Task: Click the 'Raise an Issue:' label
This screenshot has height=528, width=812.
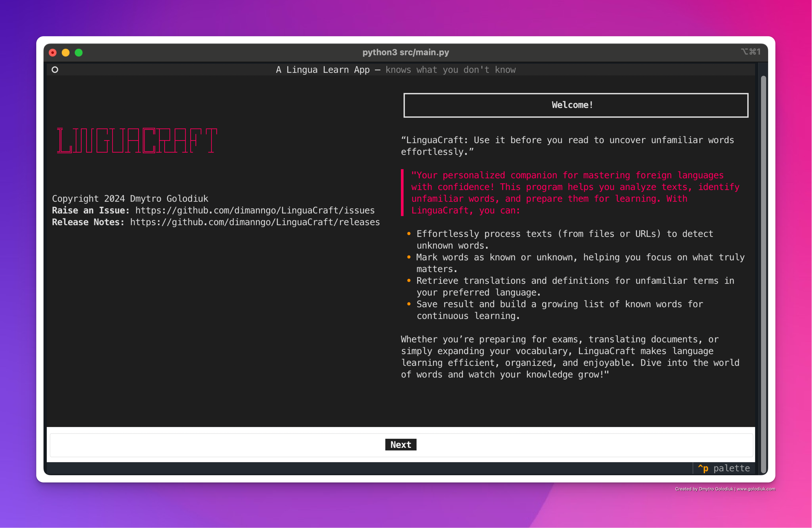Action: click(x=91, y=210)
